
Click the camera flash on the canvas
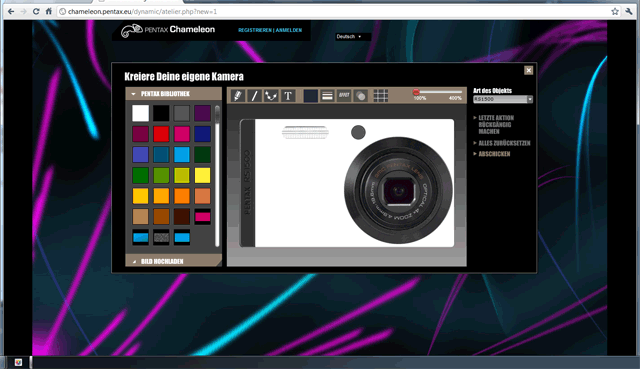click(x=305, y=132)
